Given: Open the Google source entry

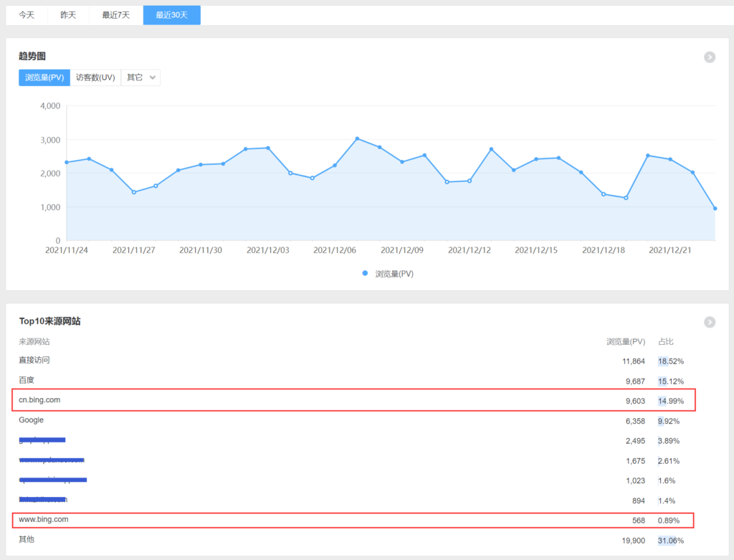Looking at the screenshot, I should (32, 420).
